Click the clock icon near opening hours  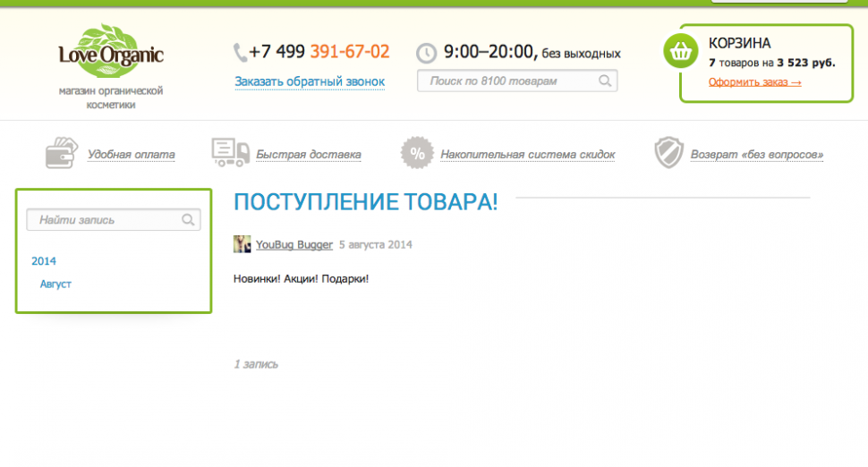tap(426, 53)
